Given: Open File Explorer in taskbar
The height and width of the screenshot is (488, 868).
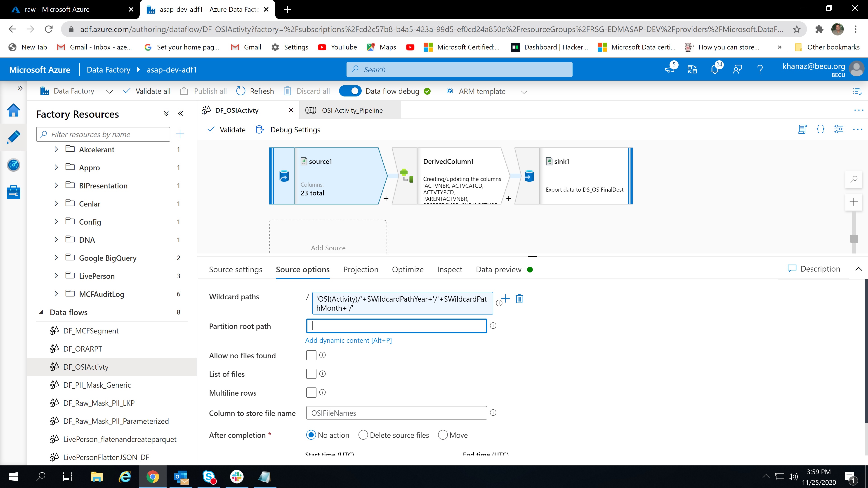Looking at the screenshot, I should point(96,477).
